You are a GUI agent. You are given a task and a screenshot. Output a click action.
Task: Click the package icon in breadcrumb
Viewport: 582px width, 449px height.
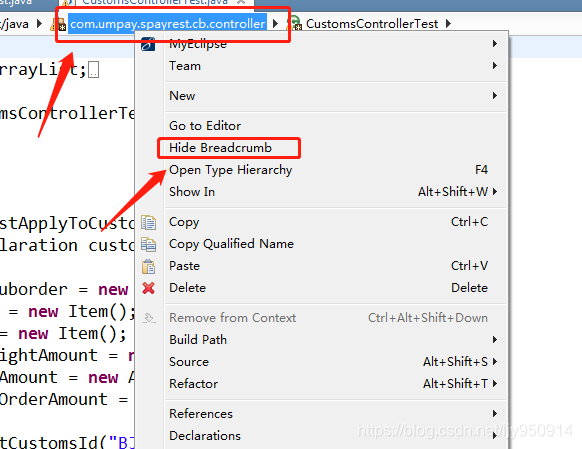[x=59, y=24]
